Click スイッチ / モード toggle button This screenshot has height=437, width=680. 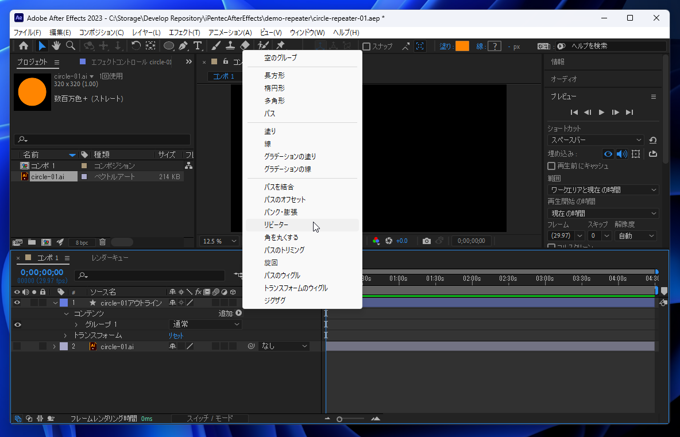click(x=209, y=418)
